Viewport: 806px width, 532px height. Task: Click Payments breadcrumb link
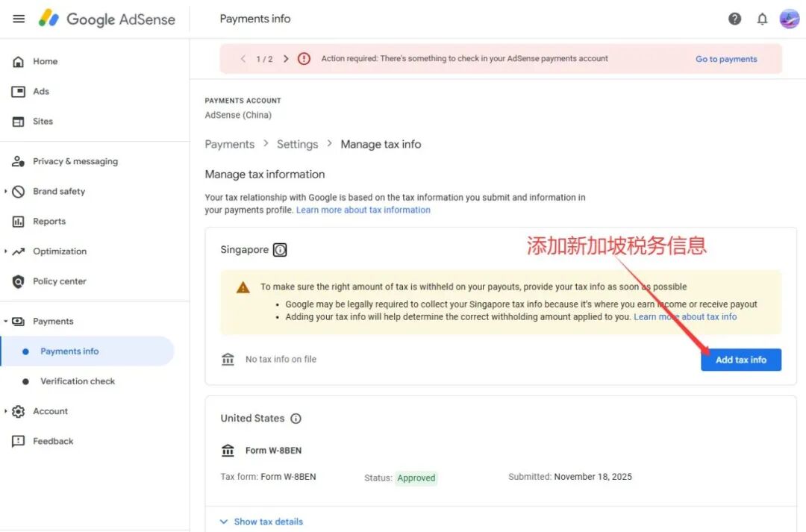230,145
